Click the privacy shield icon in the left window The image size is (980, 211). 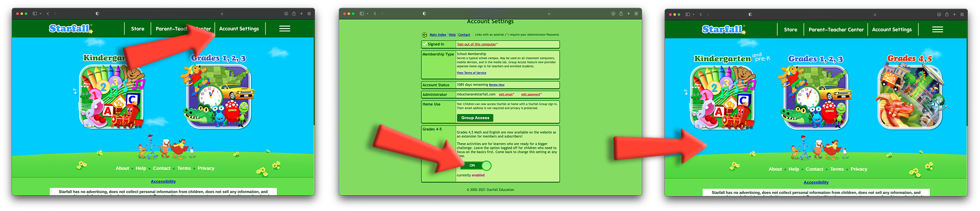pyautogui.click(x=97, y=14)
